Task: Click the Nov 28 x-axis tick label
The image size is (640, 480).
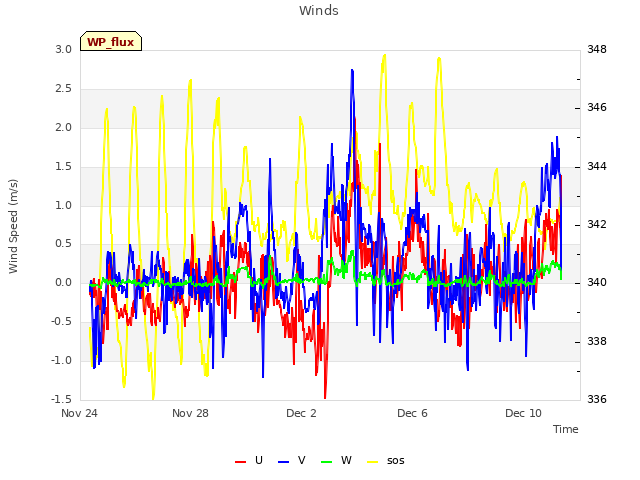Action: 190,413
